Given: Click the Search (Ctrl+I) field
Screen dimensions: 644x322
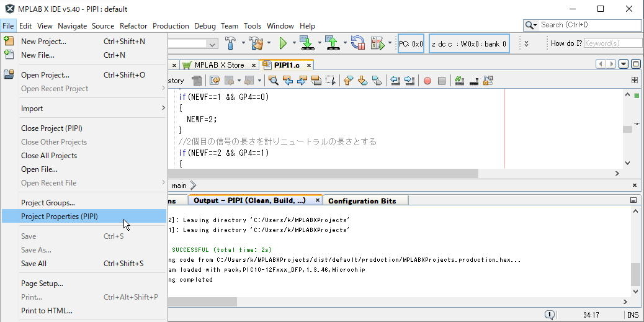Looking at the screenshot, I should (590, 25).
